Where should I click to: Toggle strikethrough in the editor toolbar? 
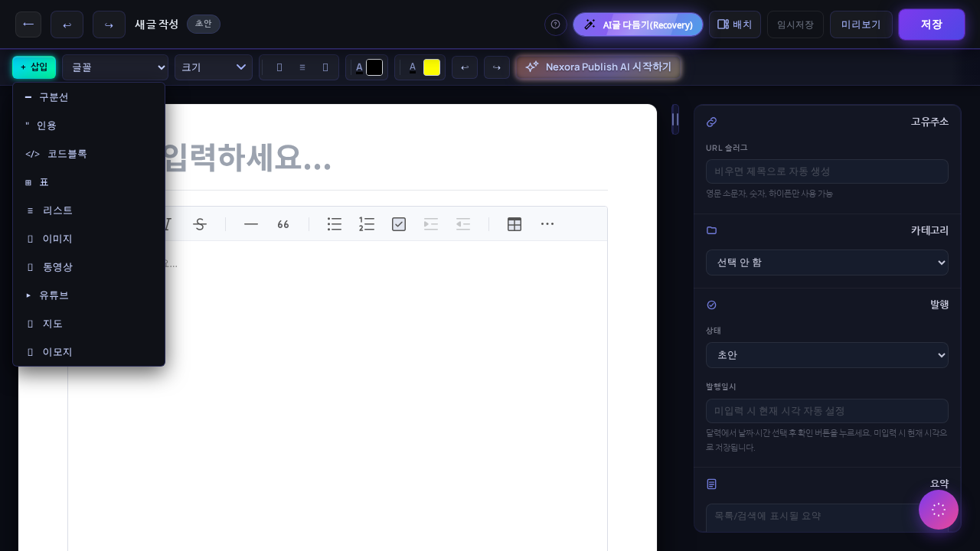[x=200, y=224]
